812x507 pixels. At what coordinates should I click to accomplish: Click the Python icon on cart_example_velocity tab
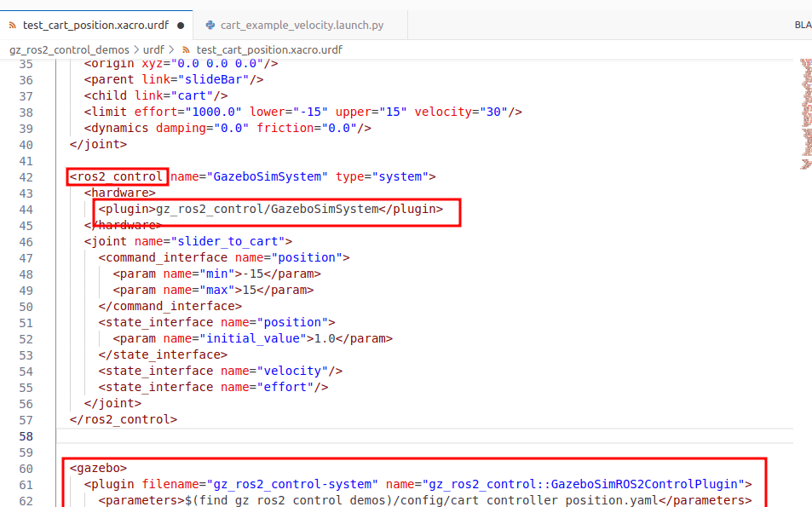(210, 26)
